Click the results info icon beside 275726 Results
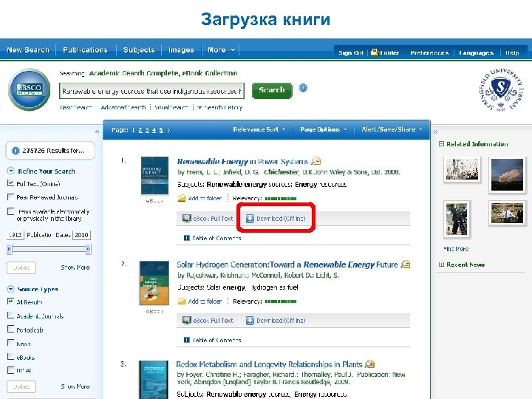Viewport: 532px width, 399px height. (x=16, y=151)
